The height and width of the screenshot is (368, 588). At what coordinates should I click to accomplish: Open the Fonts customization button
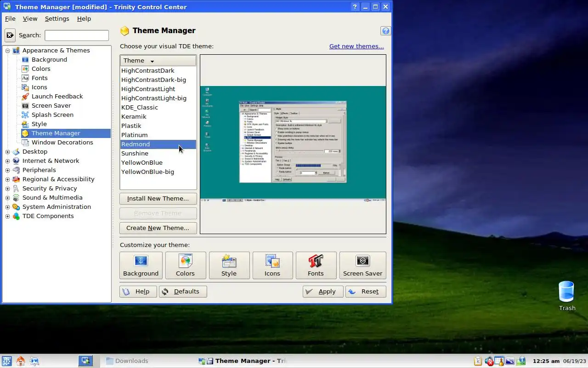[x=316, y=265]
